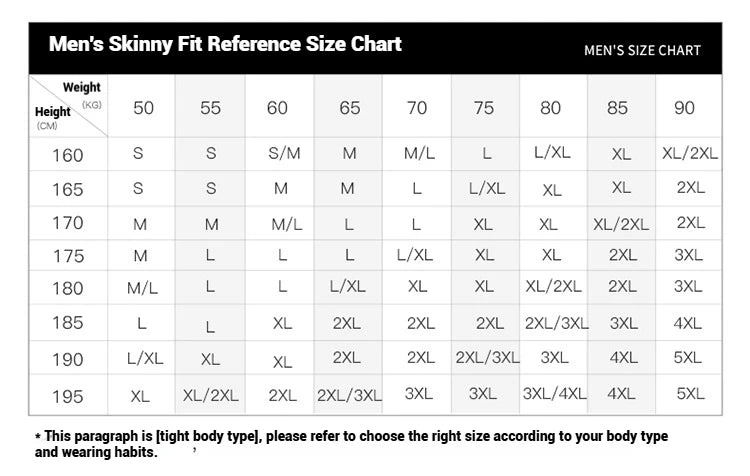Viewport: 750px width, 476px height.
Task: Click the L/XL cell in row 175
Action: (415, 255)
